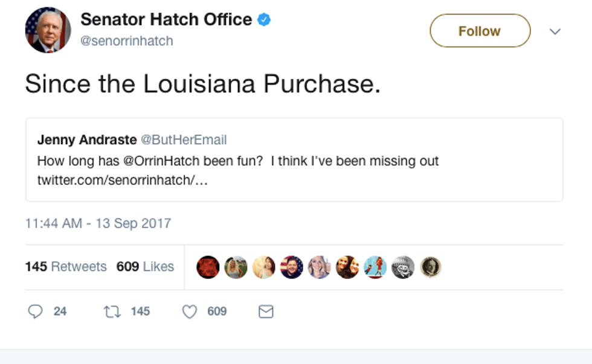Select the liker avatar with American flag background

292,267
